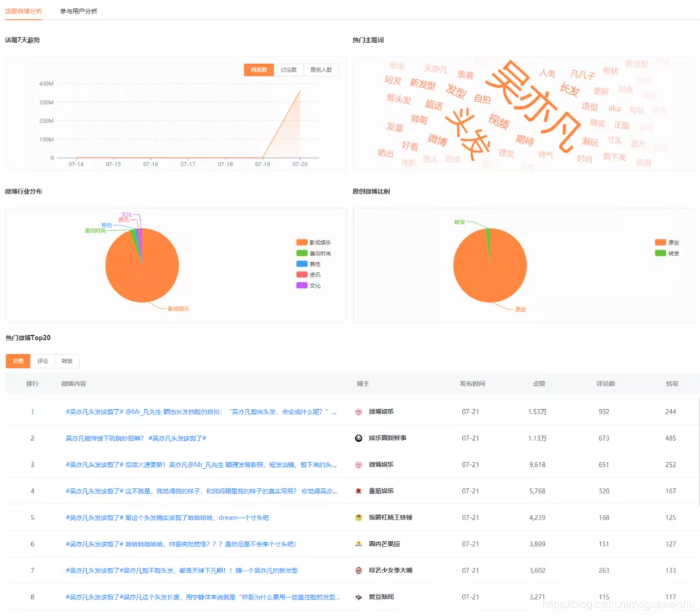Open the 参与用户分析 tab
The width and height of the screenshot is (700, 616).
click(78, 11)
